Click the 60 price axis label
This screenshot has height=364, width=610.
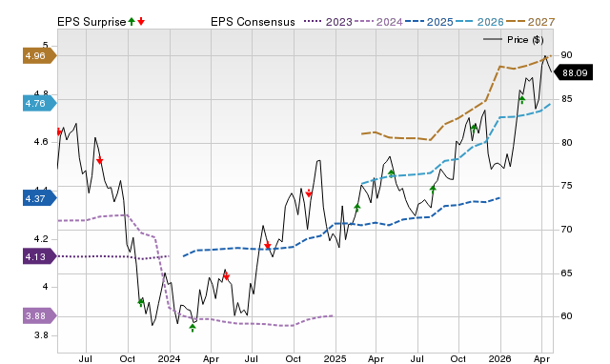[566, 316]
